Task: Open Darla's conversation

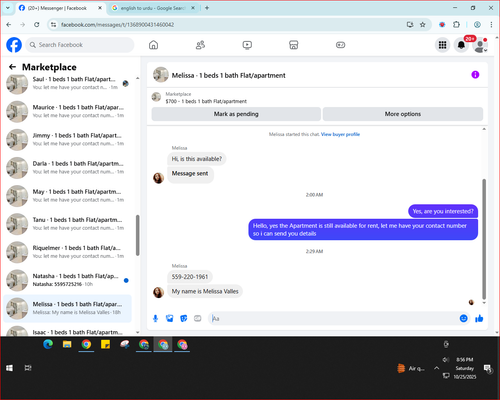Action: point(68,167)
